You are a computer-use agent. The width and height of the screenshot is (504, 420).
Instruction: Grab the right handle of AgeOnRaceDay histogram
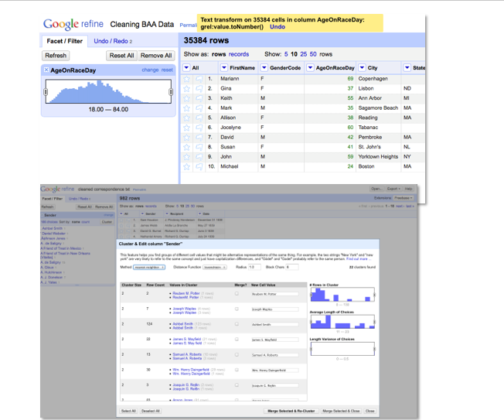171,92
